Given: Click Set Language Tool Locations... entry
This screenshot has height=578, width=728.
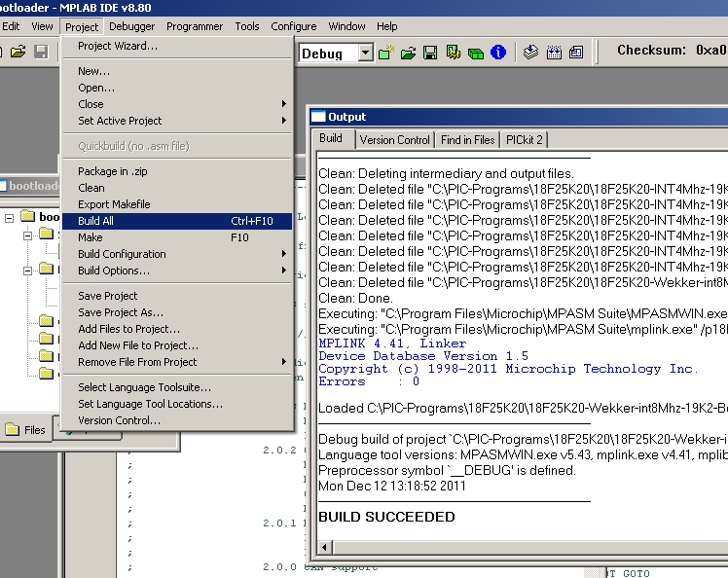Looking at the screenshot, I should click(x=177, y=404).
